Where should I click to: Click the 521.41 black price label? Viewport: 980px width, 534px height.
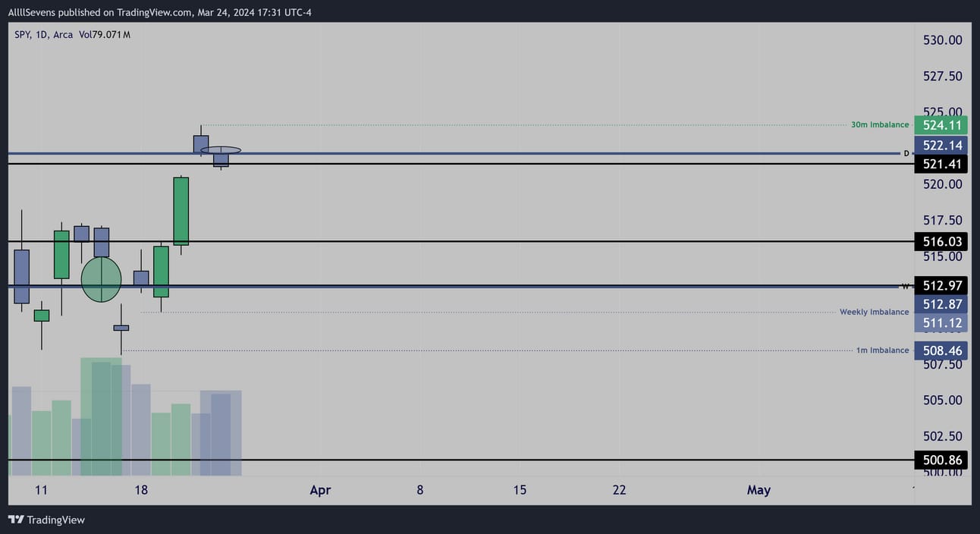(x=943, y=164)
